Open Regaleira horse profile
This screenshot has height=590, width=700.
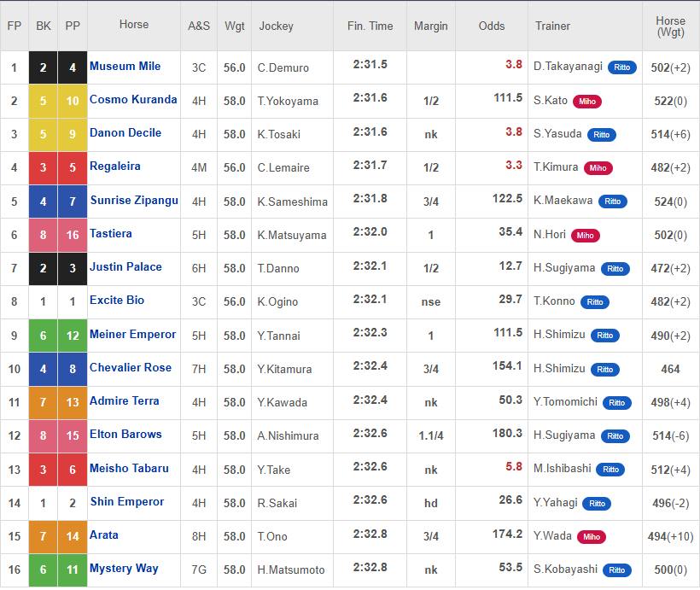point(115,166)
